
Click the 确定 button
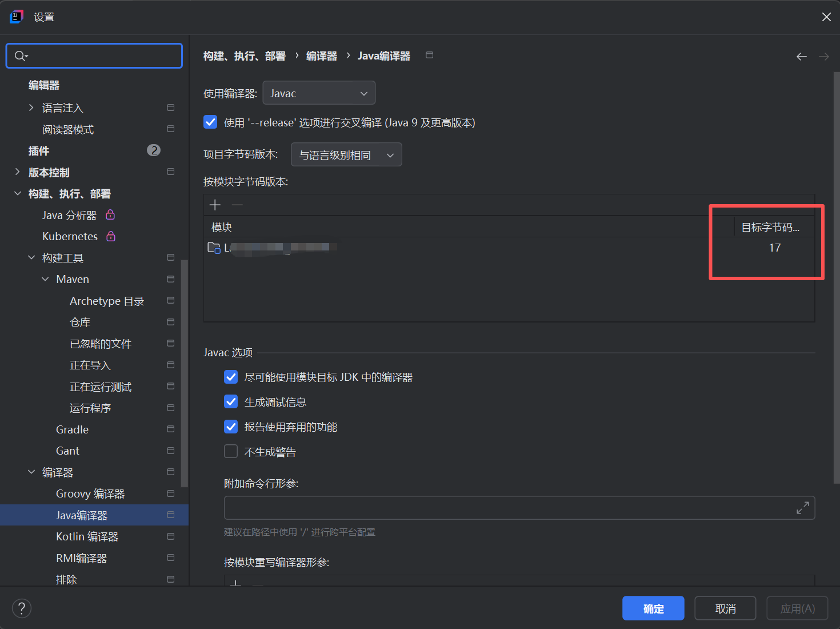click(653, 608)
